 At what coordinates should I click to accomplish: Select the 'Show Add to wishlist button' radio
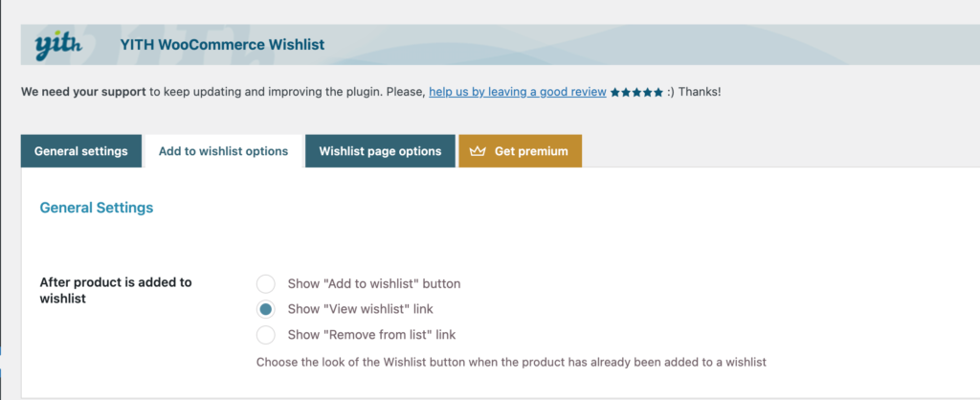266,284
